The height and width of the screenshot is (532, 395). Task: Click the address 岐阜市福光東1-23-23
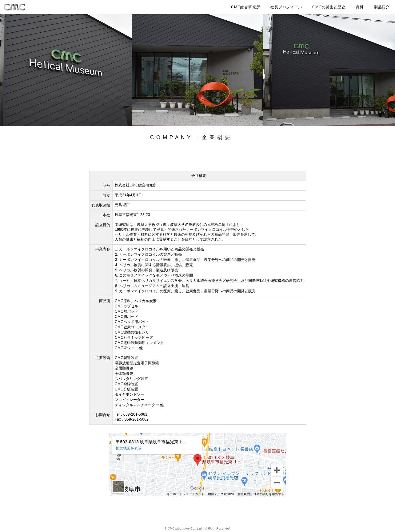[132, 215]
